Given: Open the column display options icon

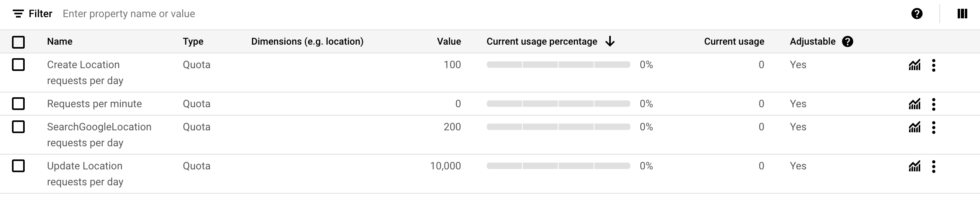Looking at the screenshot, I should pos(962,14).
